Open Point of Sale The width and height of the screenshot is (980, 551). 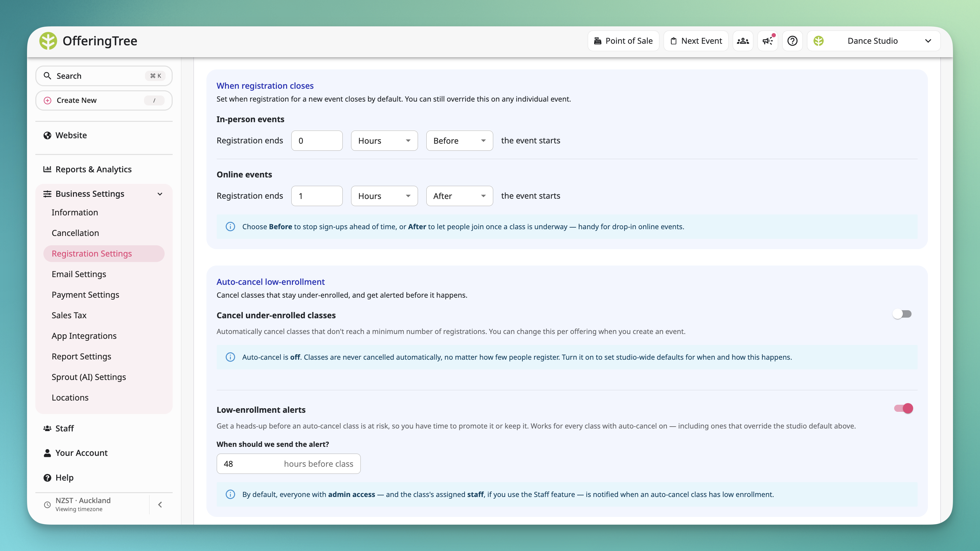(x=623, y=41)
